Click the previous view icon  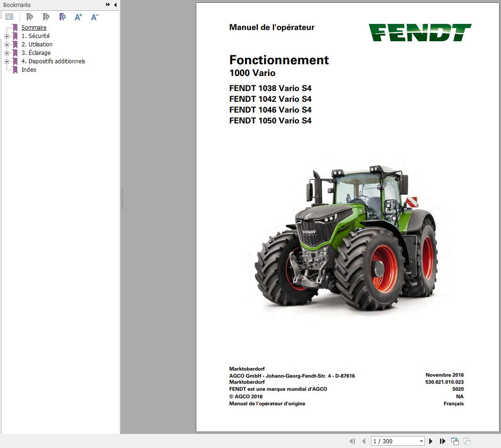tap(455, 441)
